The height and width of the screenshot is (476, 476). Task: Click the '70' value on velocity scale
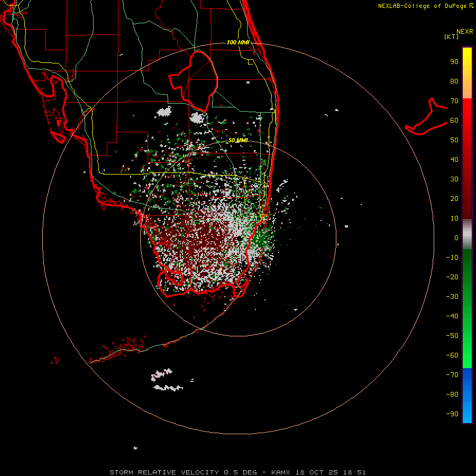pos(454,101)
